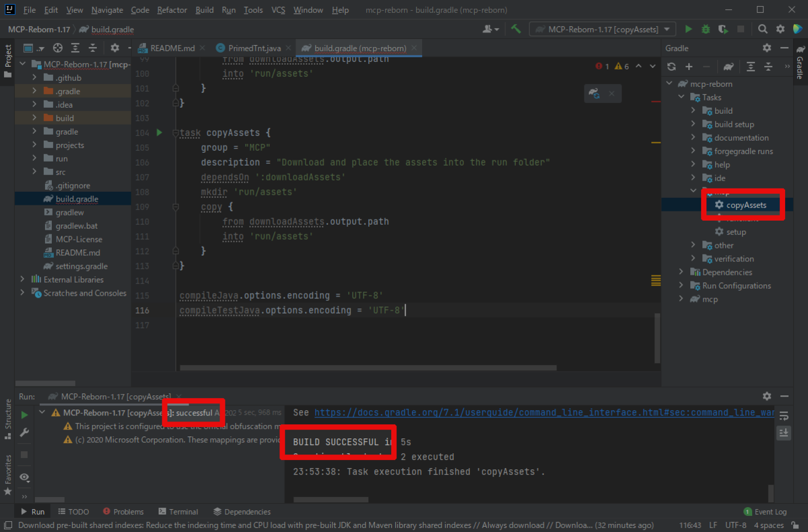Click the 4 spaces indent indicator

tap(768, 525)
